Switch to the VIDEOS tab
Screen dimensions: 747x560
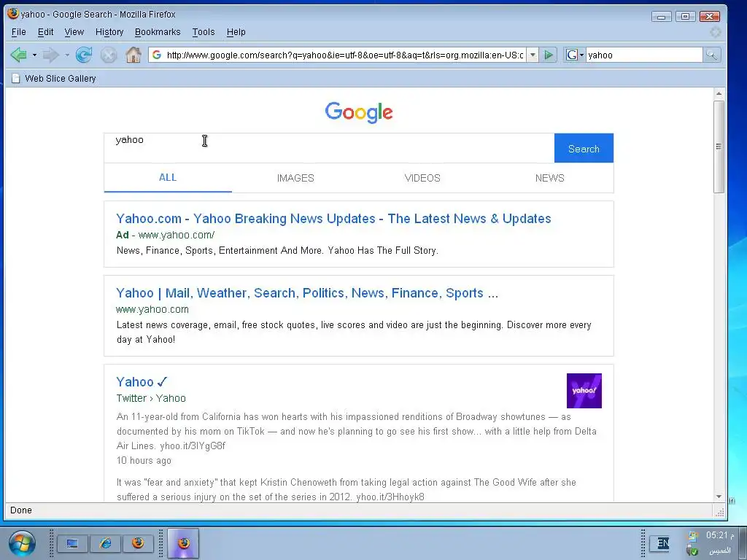pyautogui.click(x=422, y=178)
